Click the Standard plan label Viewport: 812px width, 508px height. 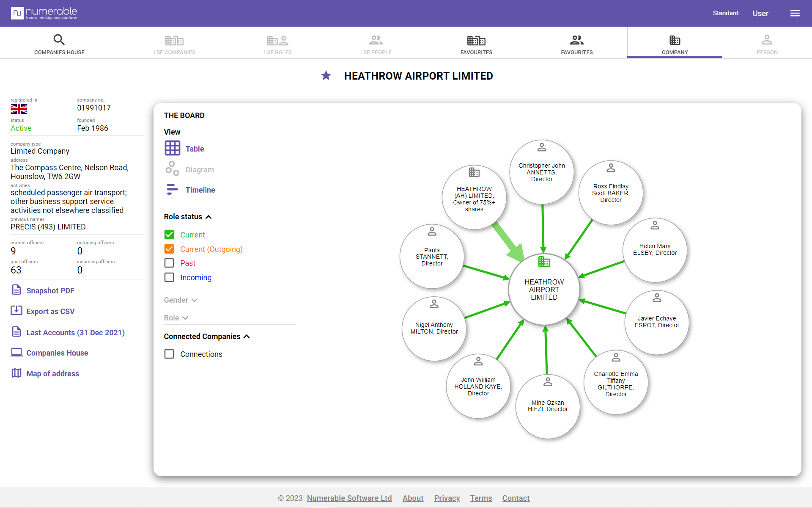click(725, 13)
